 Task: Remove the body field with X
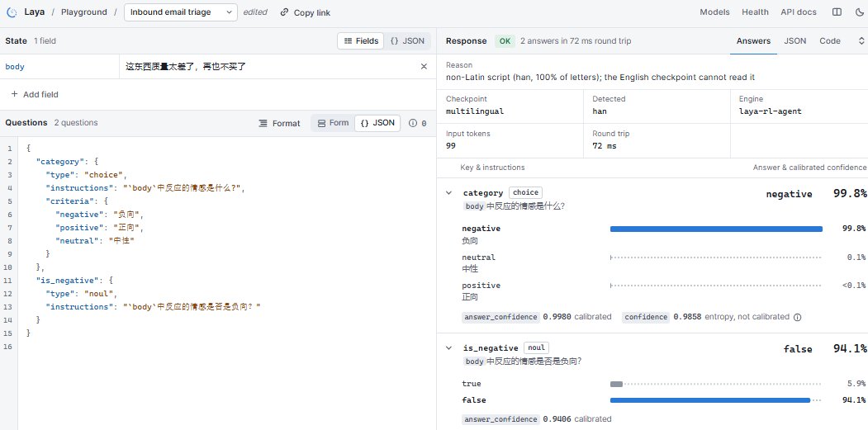(424, 66)
